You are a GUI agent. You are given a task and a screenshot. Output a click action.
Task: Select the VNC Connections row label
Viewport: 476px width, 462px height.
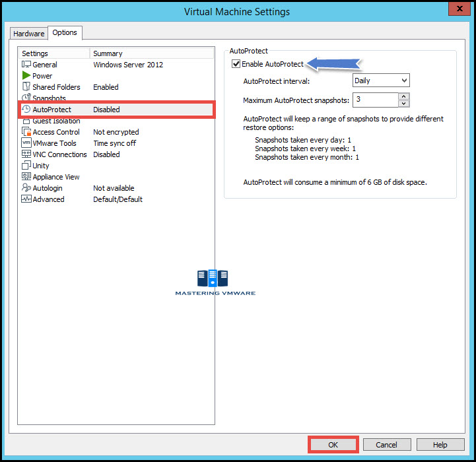[59, 154]
